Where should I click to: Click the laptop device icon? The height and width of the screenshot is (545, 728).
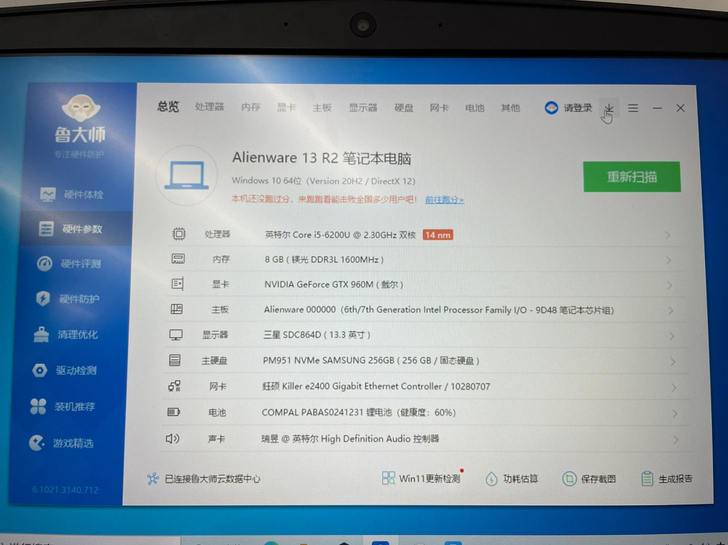pos(187,175)
